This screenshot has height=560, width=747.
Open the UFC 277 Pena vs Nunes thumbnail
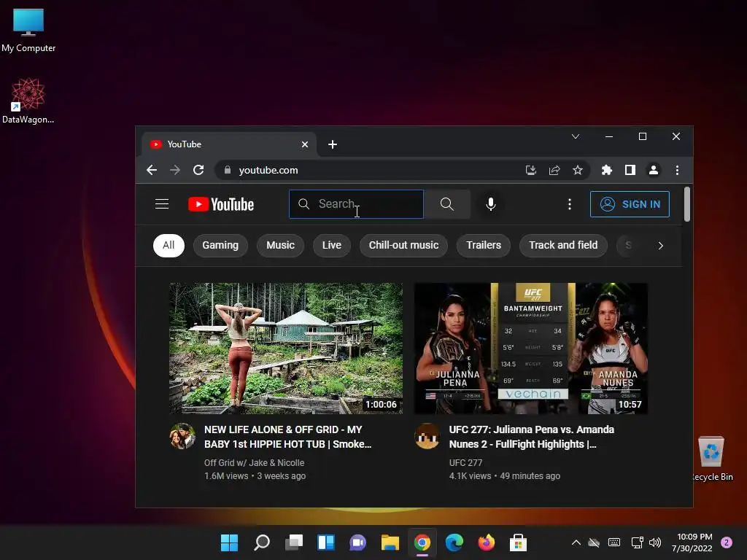pyautogui.click(x=531, y=348)
